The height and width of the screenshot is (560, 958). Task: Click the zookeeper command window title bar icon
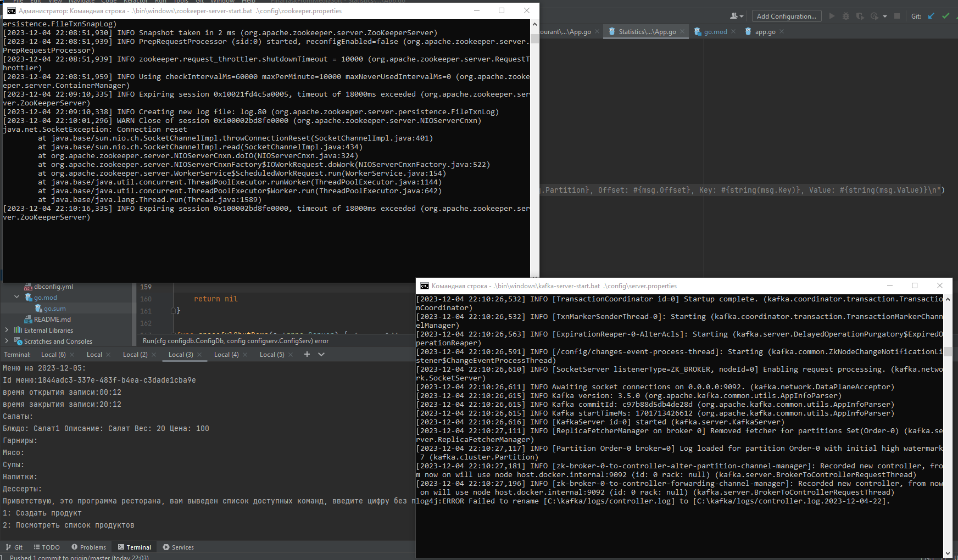pyautogui.click(x=11, y=11)
